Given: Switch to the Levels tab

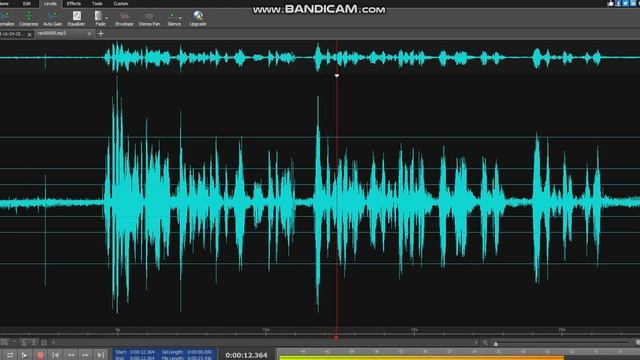Looking at the screenshot, I should (50, 4).
